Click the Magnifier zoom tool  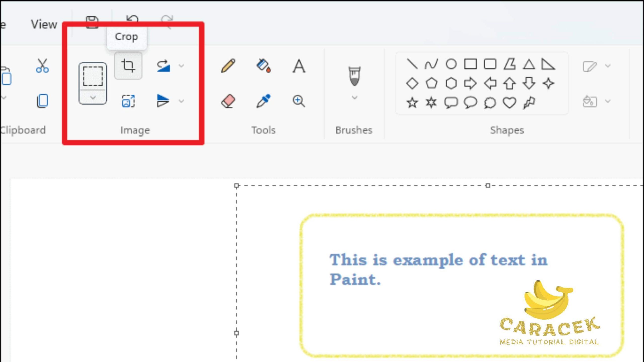pos(299,101)
